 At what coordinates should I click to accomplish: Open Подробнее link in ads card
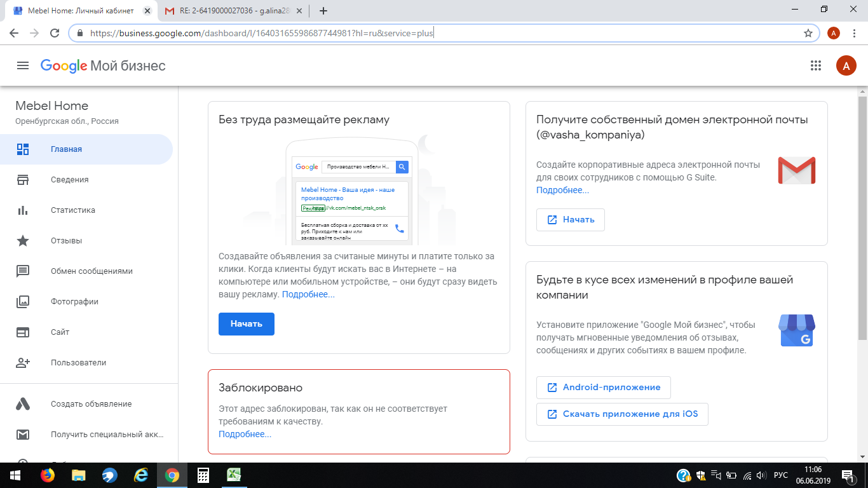tap(308, 295)
